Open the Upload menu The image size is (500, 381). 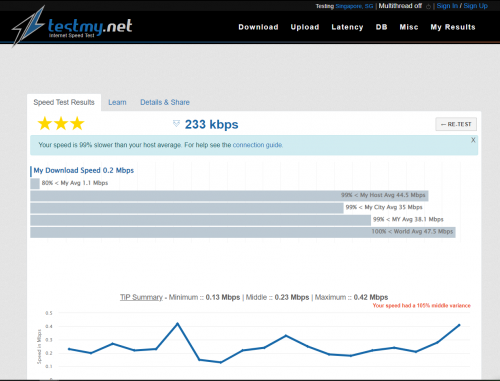pos(305,27)
